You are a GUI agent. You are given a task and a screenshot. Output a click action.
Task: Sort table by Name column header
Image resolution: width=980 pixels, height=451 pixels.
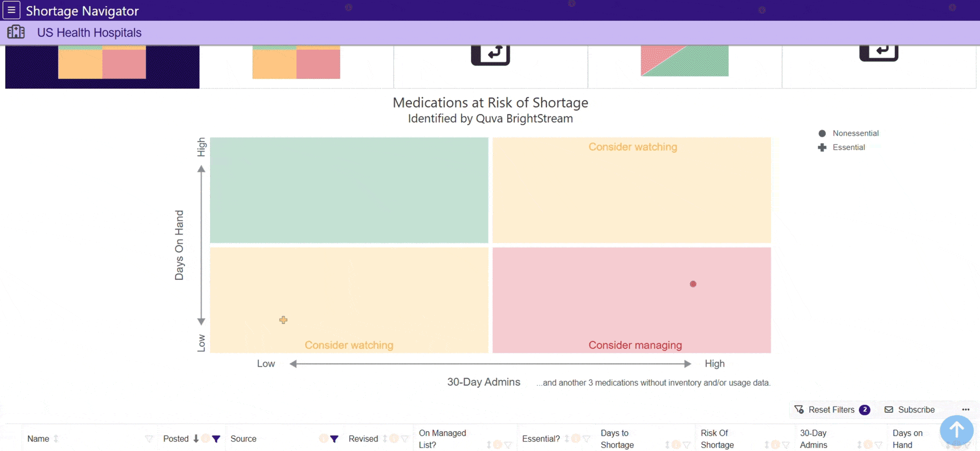(x=38, y=439)
